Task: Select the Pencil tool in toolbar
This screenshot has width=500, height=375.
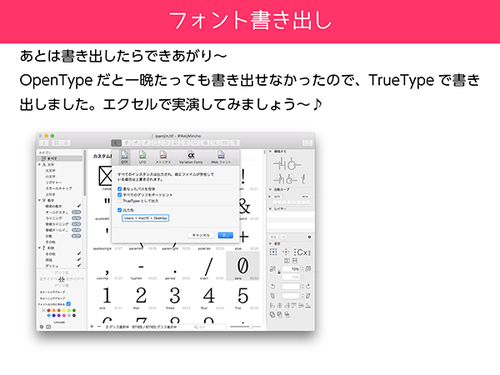Action: click(x=146, y=143)
